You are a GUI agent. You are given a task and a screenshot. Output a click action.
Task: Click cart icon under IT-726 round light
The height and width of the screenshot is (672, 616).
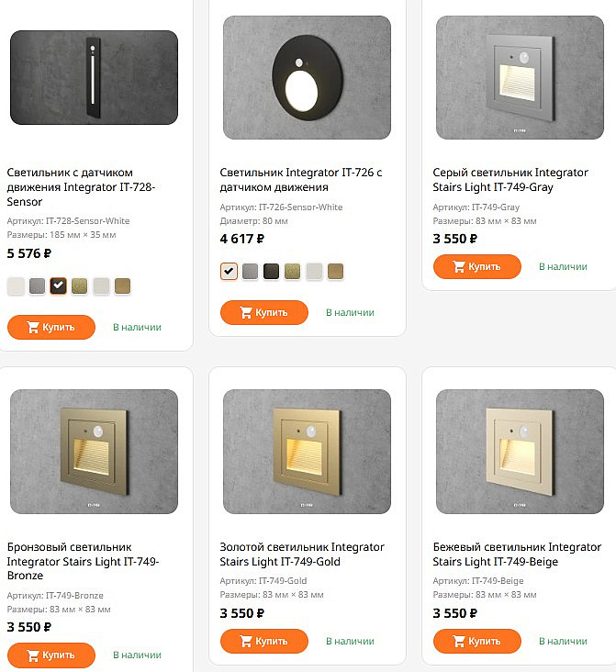[246, 312]
